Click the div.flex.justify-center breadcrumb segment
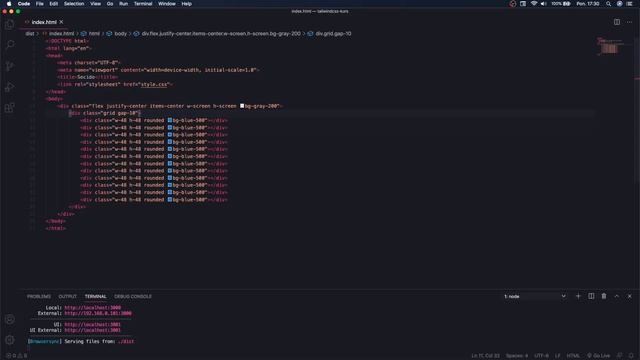The width and height of the screenshot is (640, 360). [221, 33]
